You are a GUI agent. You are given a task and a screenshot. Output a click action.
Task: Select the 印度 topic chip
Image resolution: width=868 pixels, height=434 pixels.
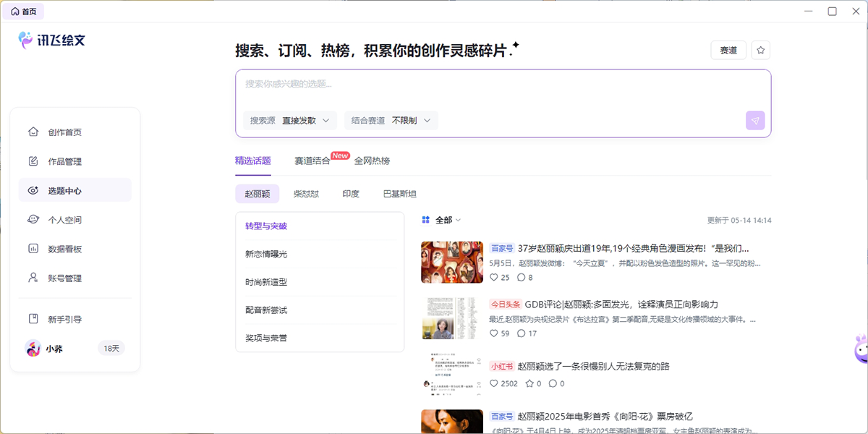coord(351,194)
